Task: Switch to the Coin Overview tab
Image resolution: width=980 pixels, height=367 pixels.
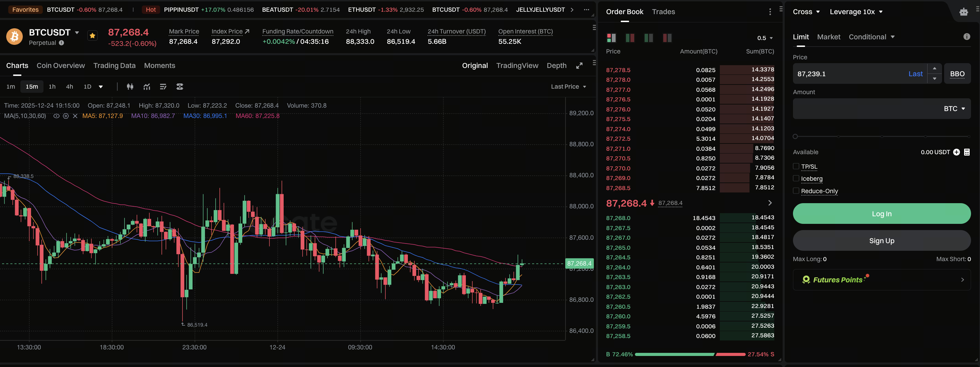Action: point(60,66)
